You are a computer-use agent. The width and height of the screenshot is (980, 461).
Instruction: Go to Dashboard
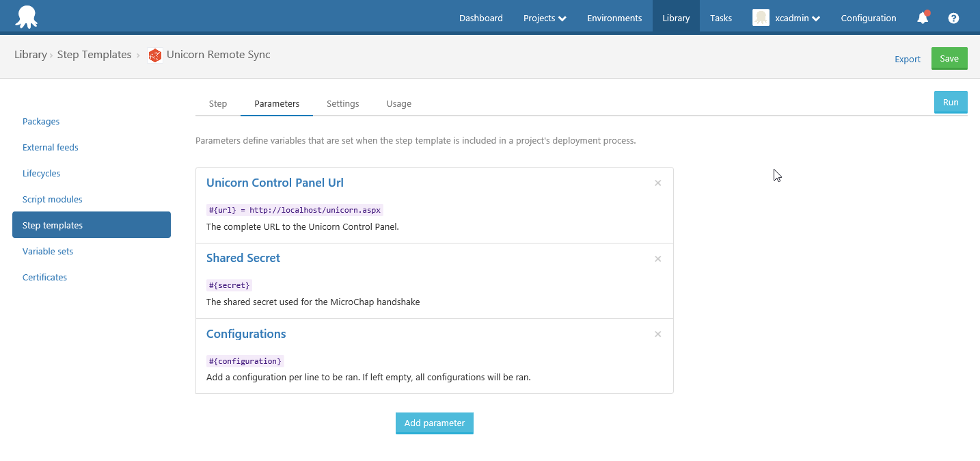481,18
